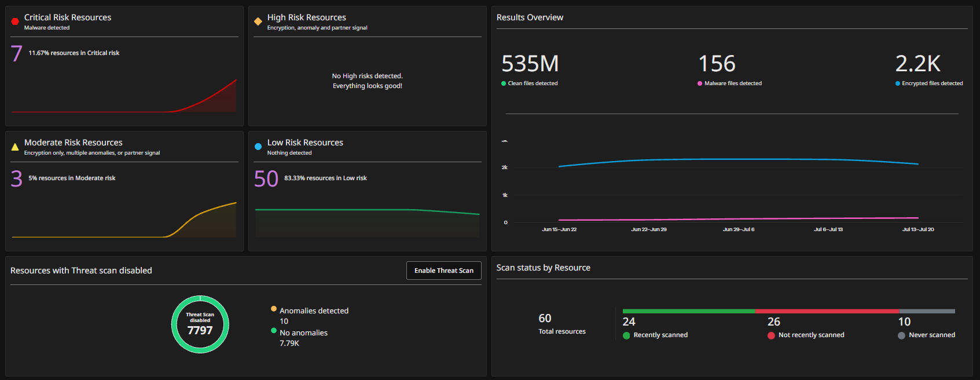Image resolution: width=980 pixels, height=380 pixels.
Task: Click the red Critical risk trend chart
Action: (x=124, y=96)
